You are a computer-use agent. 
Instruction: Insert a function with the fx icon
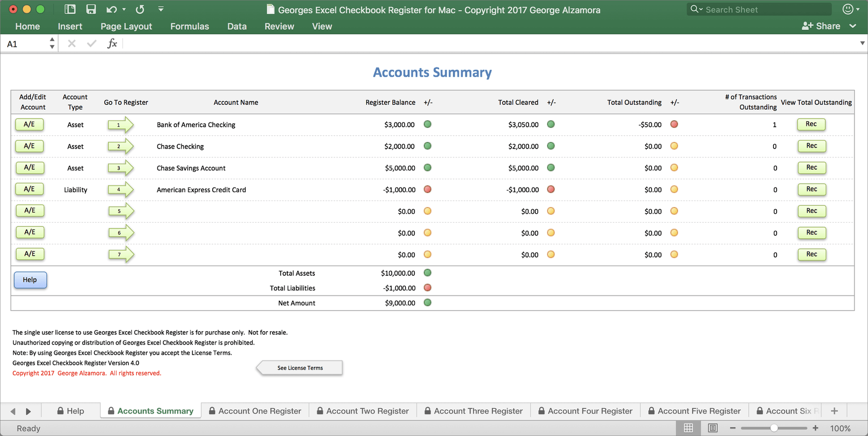point(112,43)
